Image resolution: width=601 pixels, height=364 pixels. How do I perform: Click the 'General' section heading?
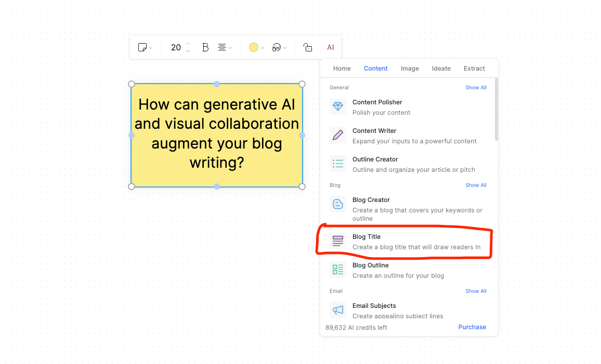pos(339,88)
